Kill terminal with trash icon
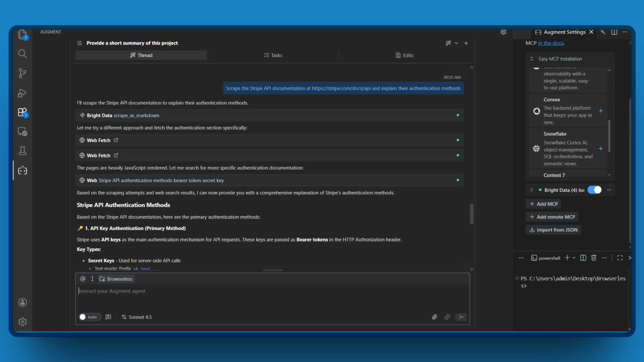This screenshot has width=644, height=362. click(x=594, y=258)
